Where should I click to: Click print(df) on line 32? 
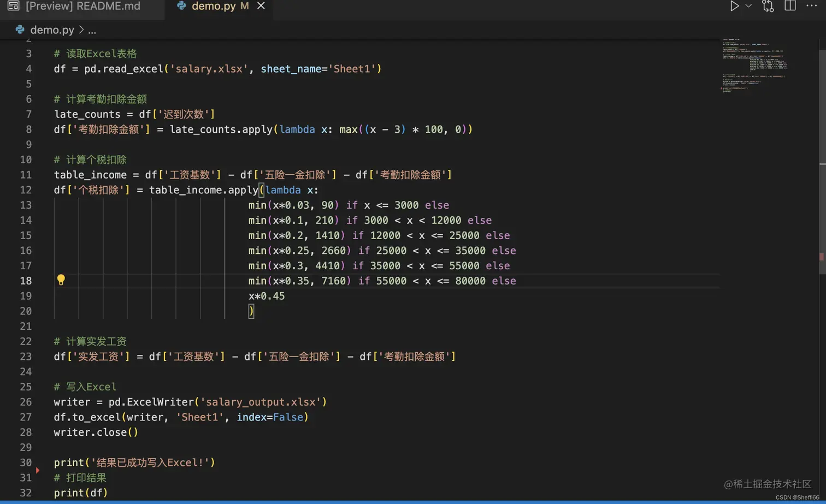pyautogui.click(x=81, y=493)
